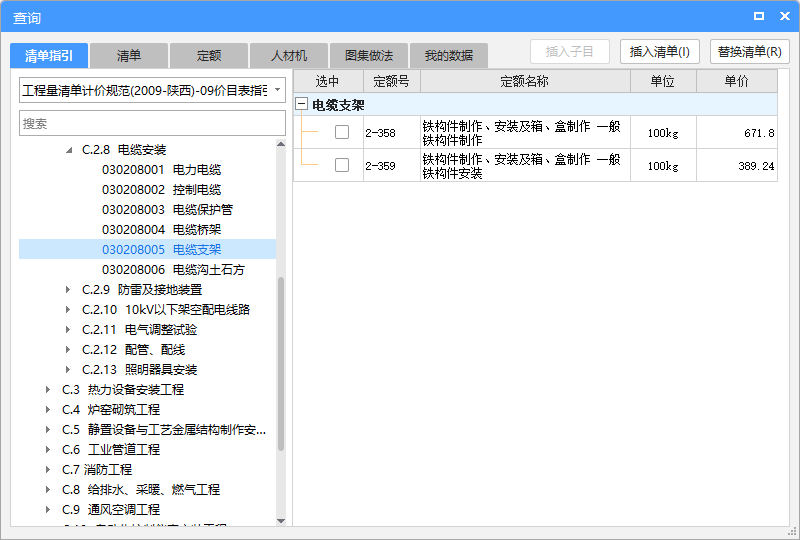The image size is (800, 540).
Task: Click the 一般铁构件制作 name cell
Action: (x=525, y=133)
